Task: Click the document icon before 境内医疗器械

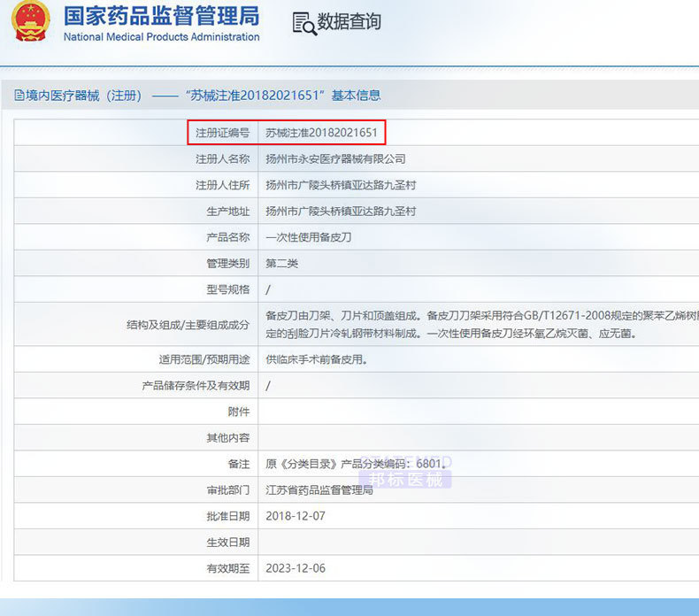Action: coord(19,95)
